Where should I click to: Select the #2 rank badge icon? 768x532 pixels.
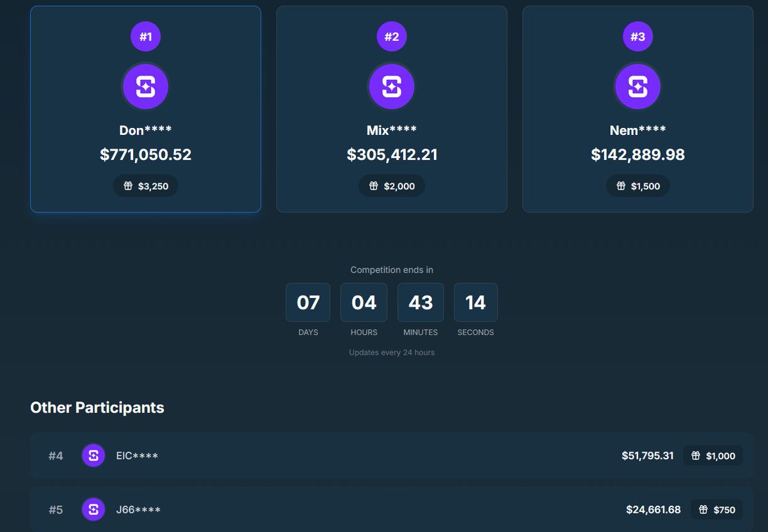(392, 36)
